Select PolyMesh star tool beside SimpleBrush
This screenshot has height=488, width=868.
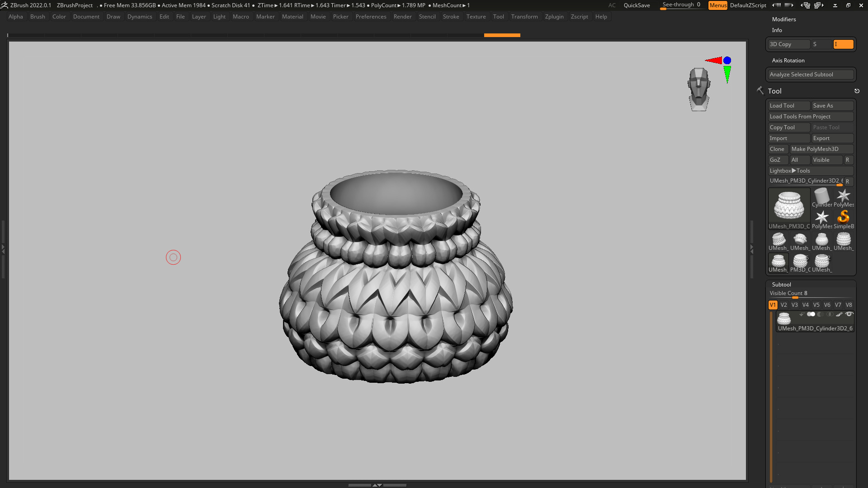[x=821, y=220]
